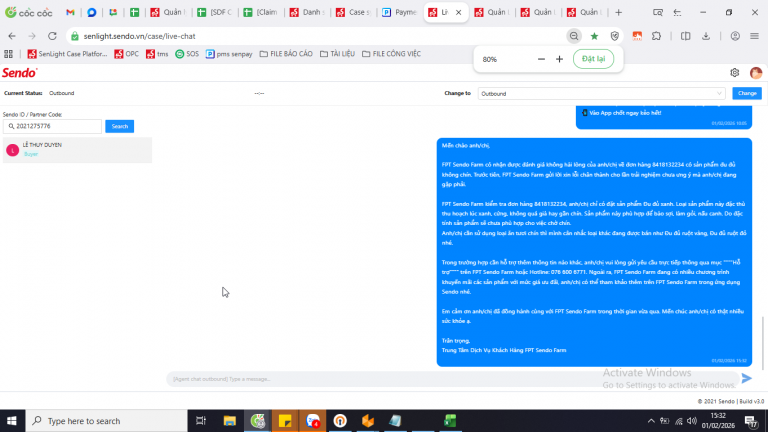Reload the live-chat page

pos(52,36)
